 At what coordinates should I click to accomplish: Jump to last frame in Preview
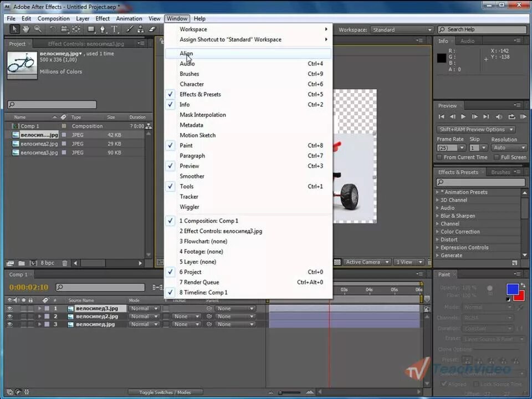486,117
